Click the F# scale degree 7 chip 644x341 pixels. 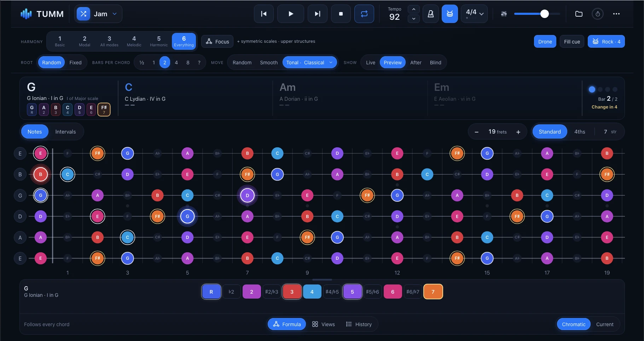tap(104, 110)
